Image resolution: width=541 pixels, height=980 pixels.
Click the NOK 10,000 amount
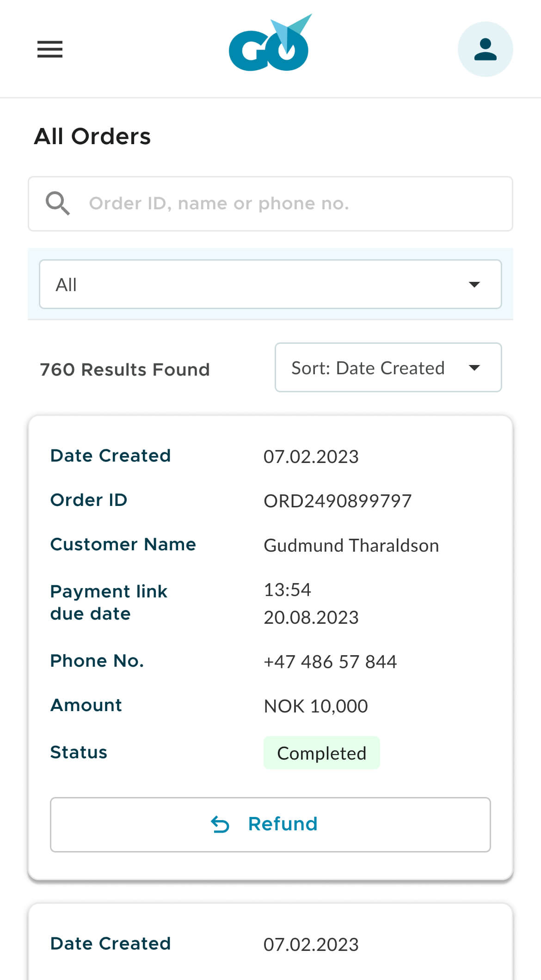[315, 706]
